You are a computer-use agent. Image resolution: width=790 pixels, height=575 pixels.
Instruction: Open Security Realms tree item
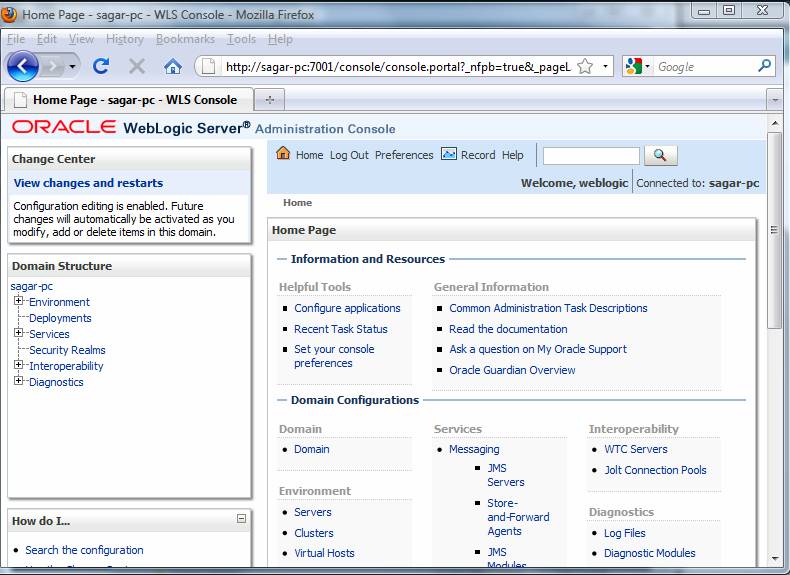coord(67,350)
